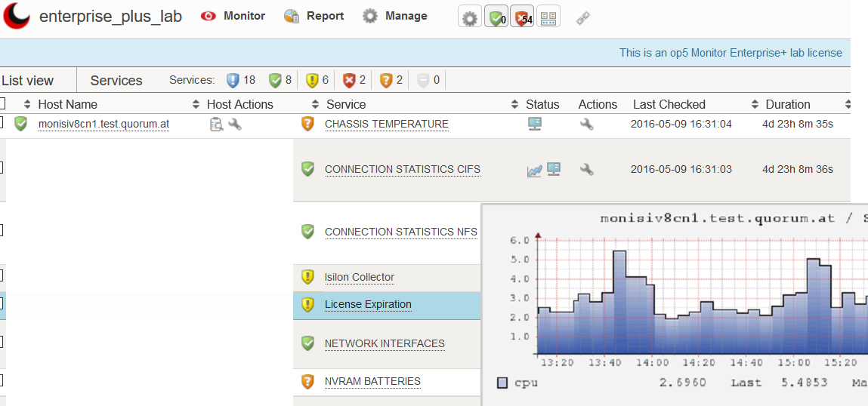The image size is (868, 406).
Task: Open CHASSIS TEMPERATURE service link
Action: [386, 124]
